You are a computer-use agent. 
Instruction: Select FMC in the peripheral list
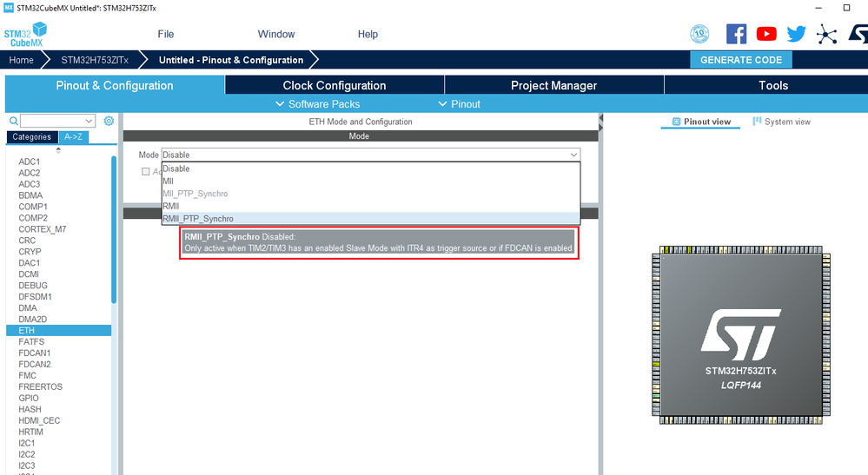pyautogui.click(x=27, y=375)
